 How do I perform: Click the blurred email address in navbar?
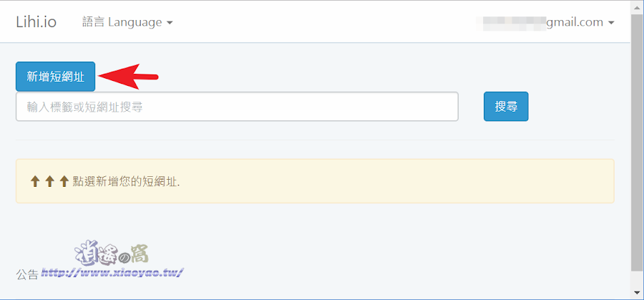coord(510,23)
